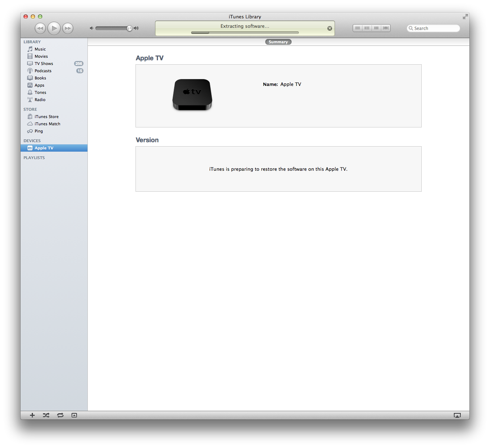Click the fast-forward next track button
Screen dimensions: 490x448
pyautogui.click(x=68, y=28)
